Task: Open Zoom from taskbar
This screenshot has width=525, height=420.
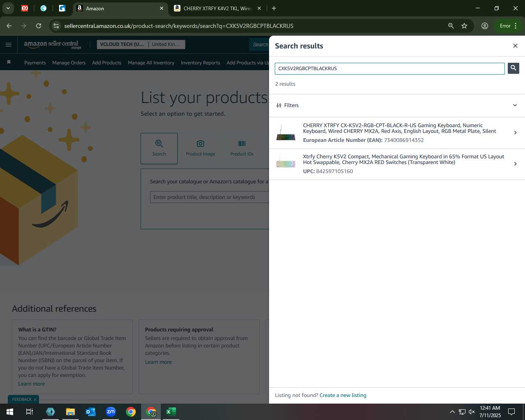Action: pyautogui.click(x=111, y=412)
